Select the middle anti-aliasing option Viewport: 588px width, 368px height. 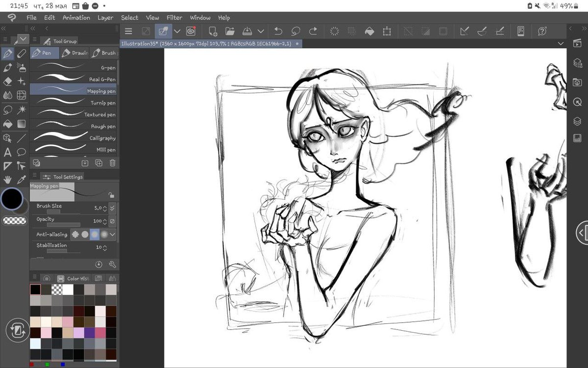[x=95, y=235]
